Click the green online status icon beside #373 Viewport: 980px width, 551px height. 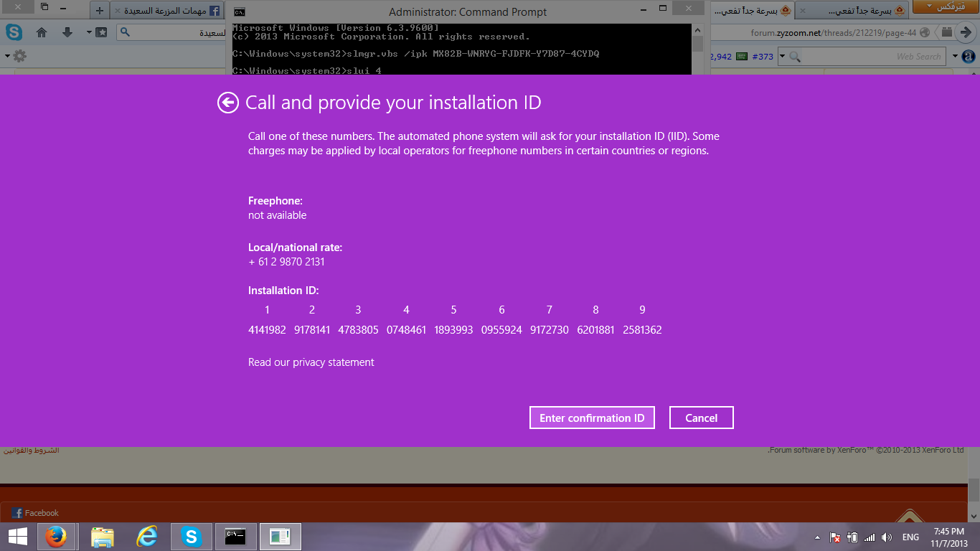[742, 57]
